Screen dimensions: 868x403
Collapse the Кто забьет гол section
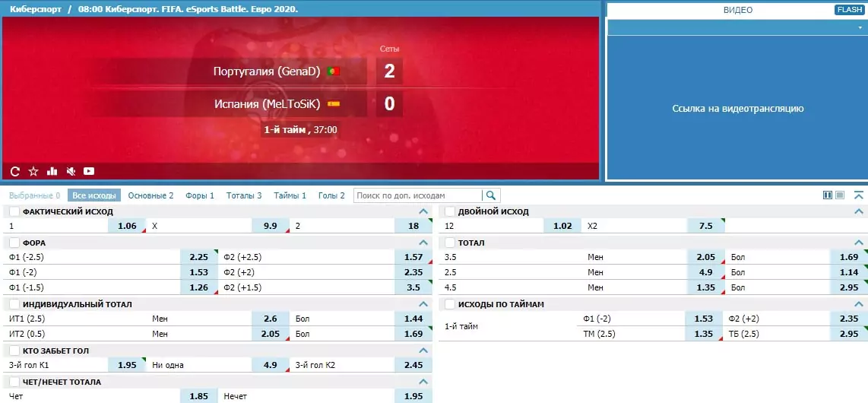423,351
